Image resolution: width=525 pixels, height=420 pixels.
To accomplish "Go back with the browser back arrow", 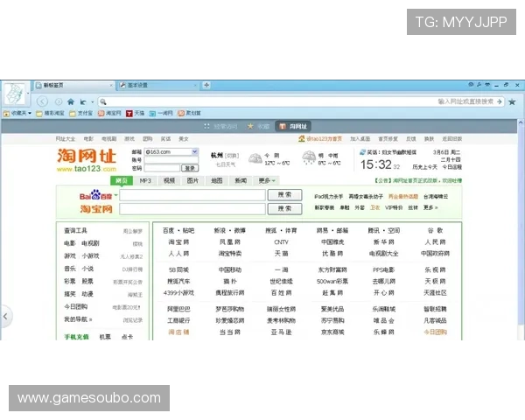I will click(x=42, y=101).
